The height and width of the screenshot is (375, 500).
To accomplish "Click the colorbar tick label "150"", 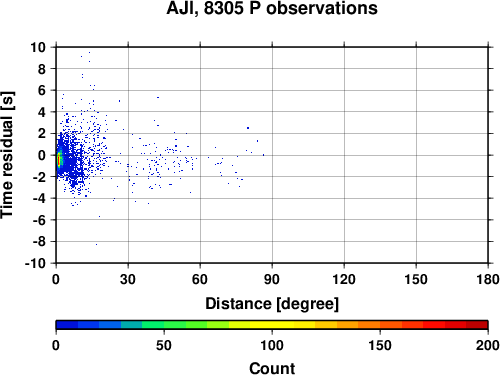I will click(x=380, y=345).
